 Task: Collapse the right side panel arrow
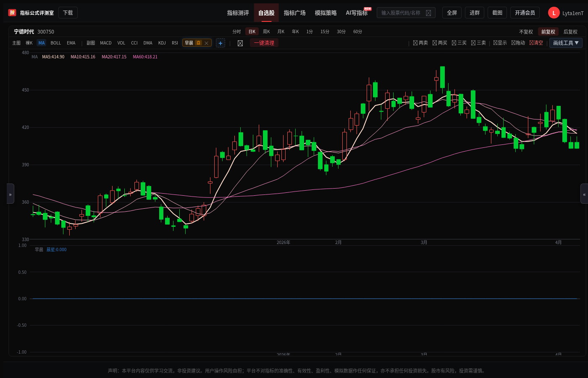pos(584,194)
